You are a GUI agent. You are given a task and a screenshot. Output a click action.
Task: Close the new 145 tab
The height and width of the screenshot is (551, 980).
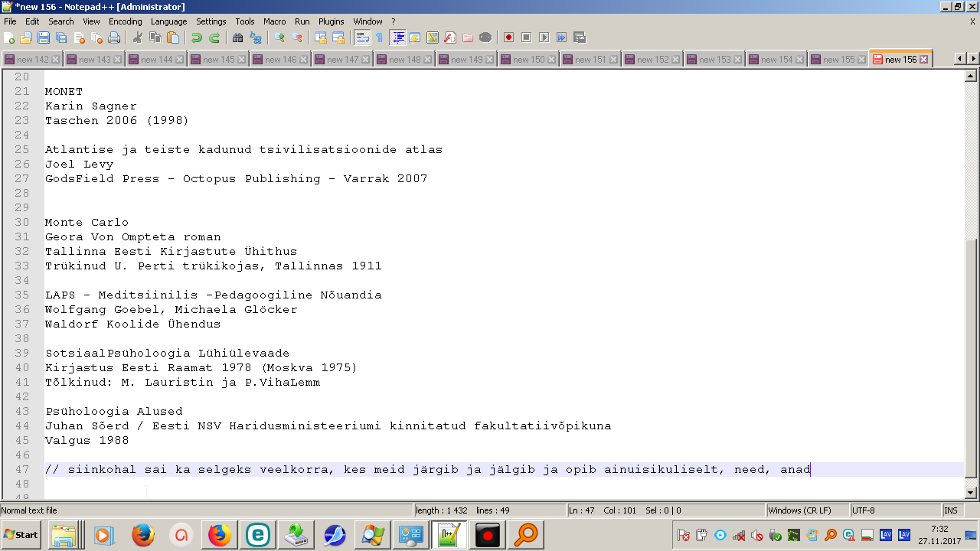pos(242,60)
